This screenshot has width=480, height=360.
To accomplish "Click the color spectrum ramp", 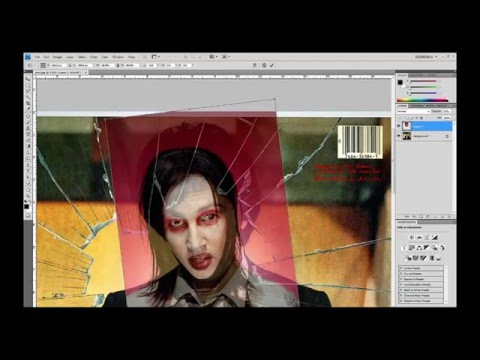I will pos(423,100).
